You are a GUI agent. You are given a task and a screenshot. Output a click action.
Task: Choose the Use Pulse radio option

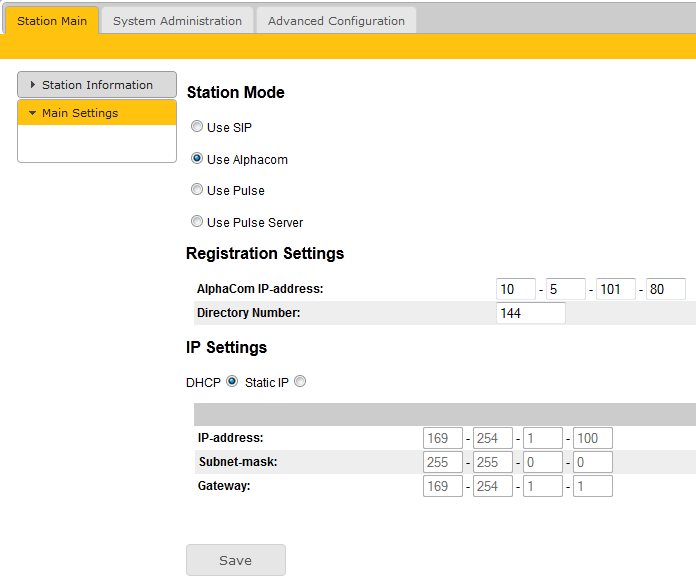197,190
